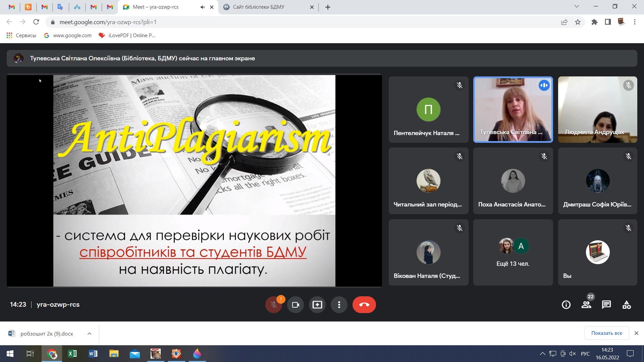Switch to Сайт бібліотеки БДМУ tab
The image size is (644, 362).
click(x=258, y=7)
